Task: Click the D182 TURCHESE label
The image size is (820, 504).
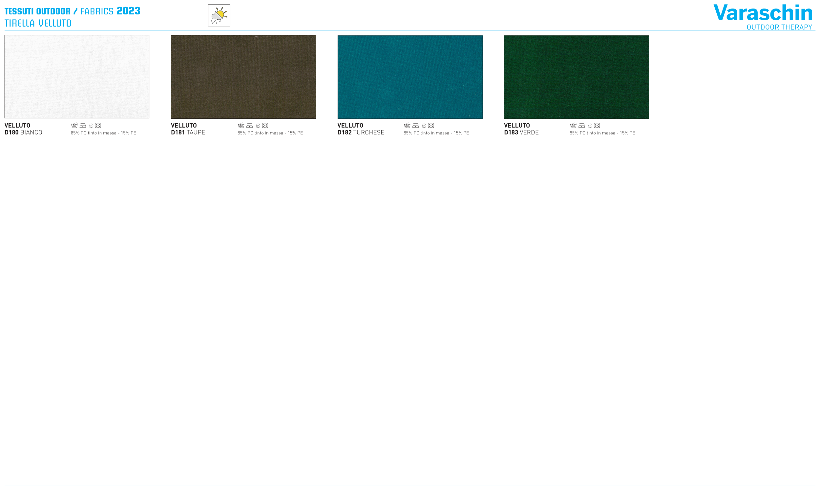Action: tap(361, 133)
